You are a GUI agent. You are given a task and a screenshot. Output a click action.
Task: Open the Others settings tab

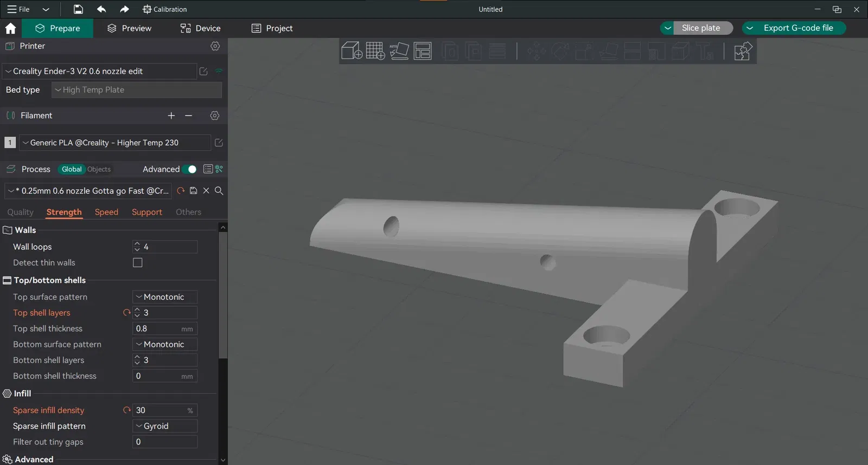(188, 212)
